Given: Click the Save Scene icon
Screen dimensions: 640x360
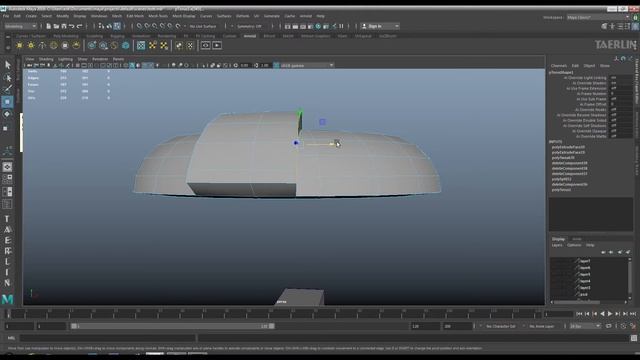Looking at the screenshot, I should point(64,26).
